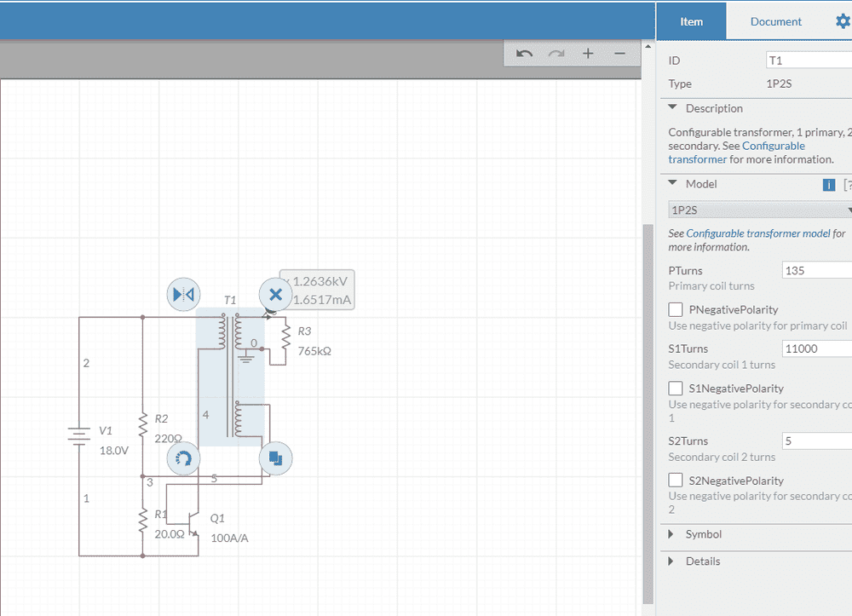Screen dimensions: 852x616
Task: Enable the PNegativePolarity checkbox
Action: pyautogui.click(x=676, y=309)
